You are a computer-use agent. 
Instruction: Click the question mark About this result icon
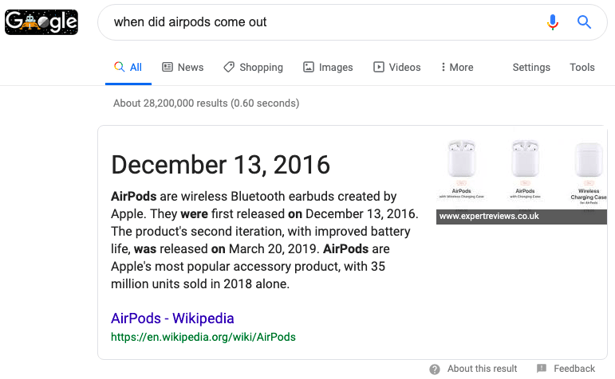pyautogui.click(x=434, y=369)
